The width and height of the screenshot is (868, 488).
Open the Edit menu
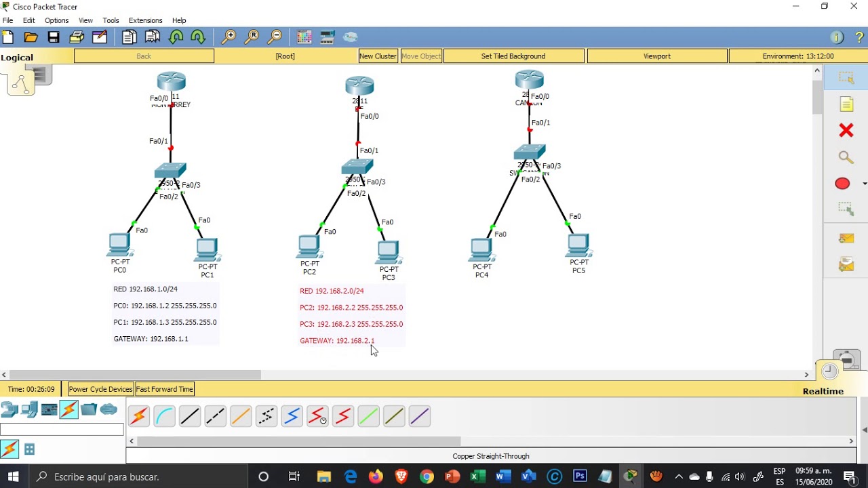[28, 20]
